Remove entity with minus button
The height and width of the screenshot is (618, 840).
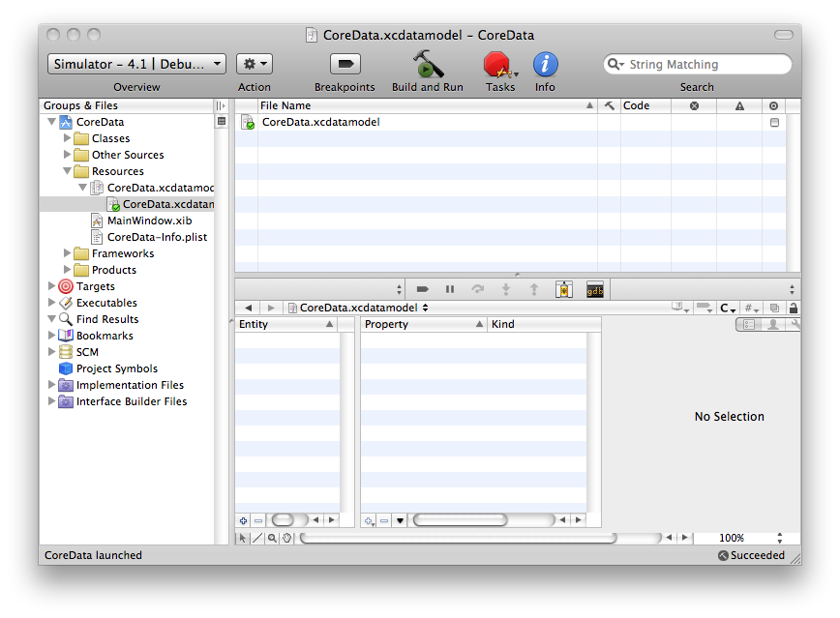tap(258, 520)
